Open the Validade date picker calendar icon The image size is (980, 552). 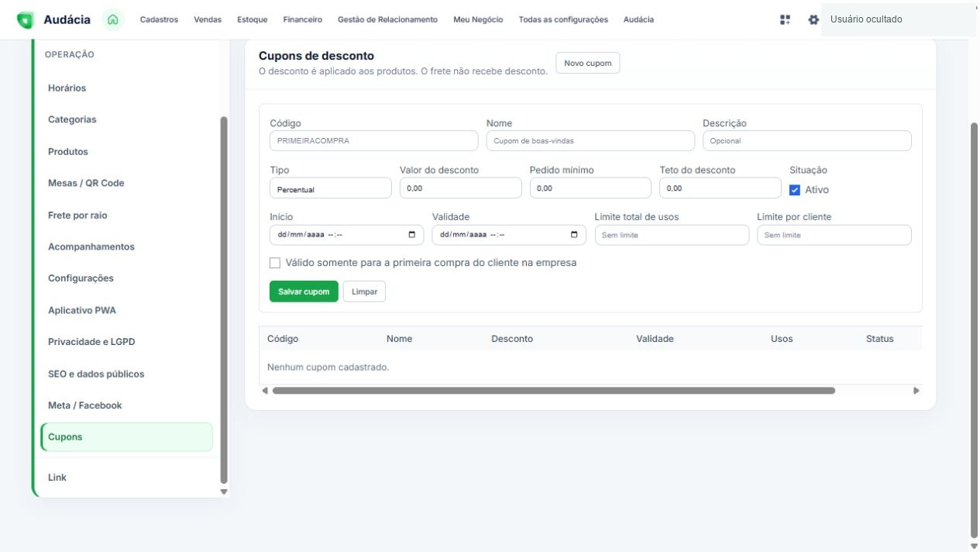click(574, 235)
